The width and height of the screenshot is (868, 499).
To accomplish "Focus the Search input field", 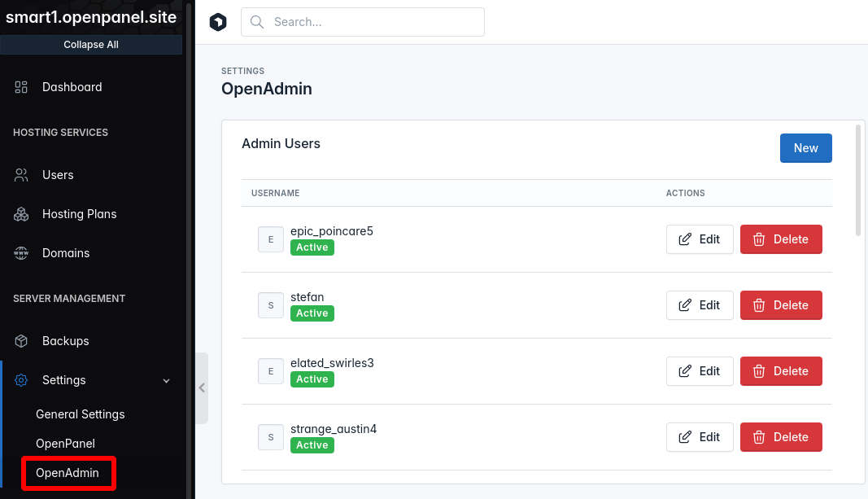I will pos(374,22).
